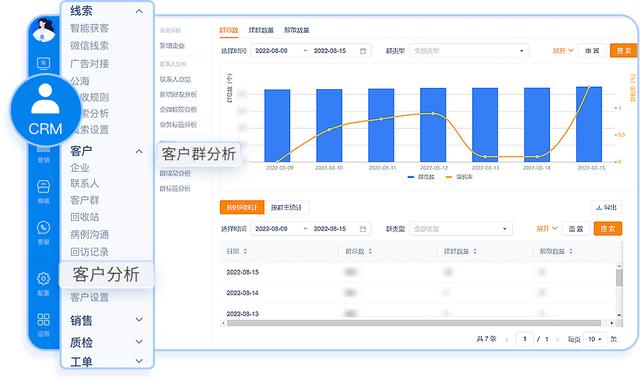
Task: Switch to third chart tab at top
Action: [x=297, y=30]
